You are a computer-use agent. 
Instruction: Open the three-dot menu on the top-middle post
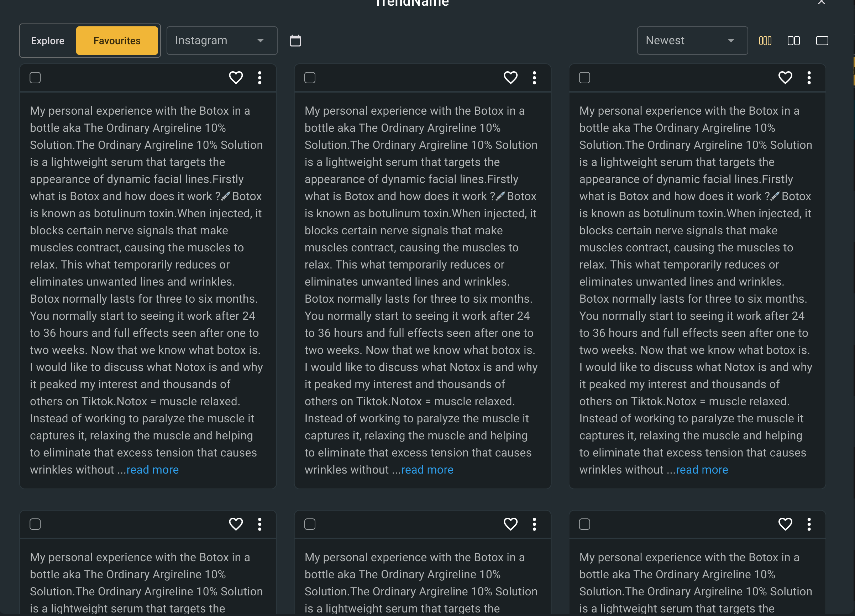click(534, 78)
